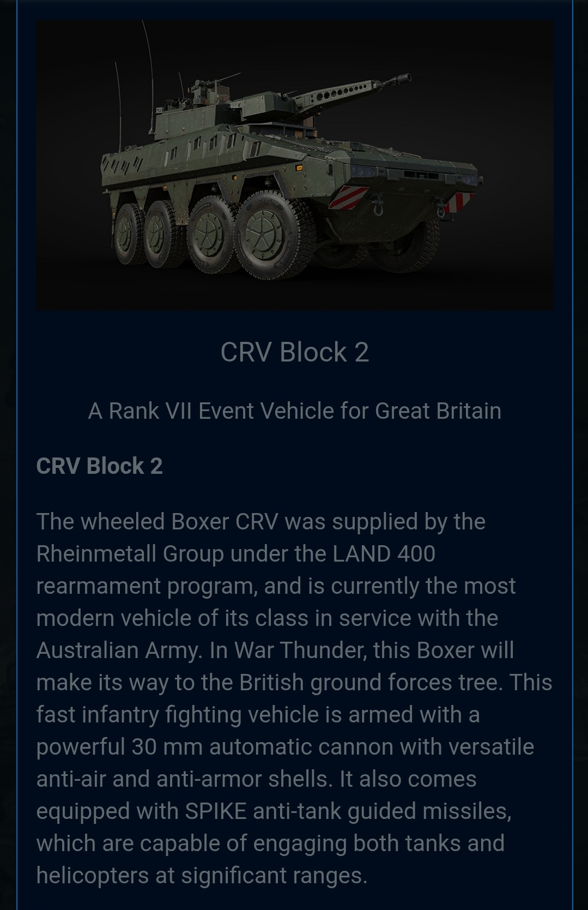Click the words Rheinmetall Group

pos(130,554)
